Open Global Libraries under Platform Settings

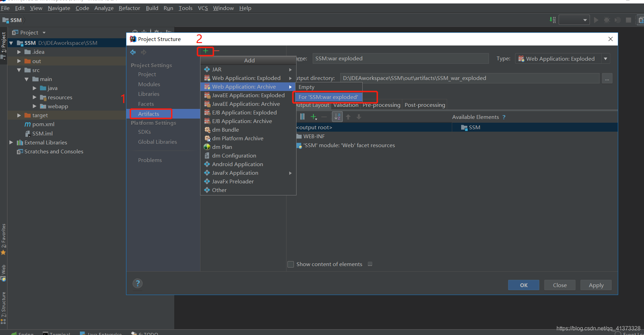click(157, 142)
